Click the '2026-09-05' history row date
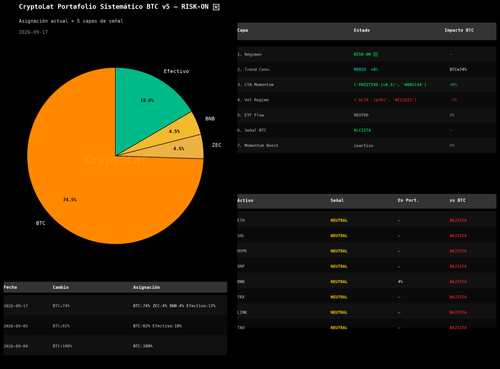This screenshot has height=369, width=500. 16,326
